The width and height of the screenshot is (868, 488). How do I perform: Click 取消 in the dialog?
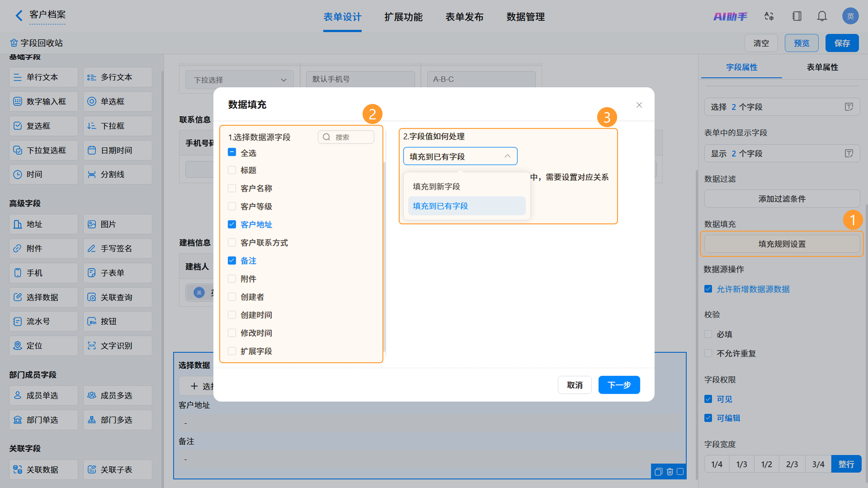click(575, 385)
